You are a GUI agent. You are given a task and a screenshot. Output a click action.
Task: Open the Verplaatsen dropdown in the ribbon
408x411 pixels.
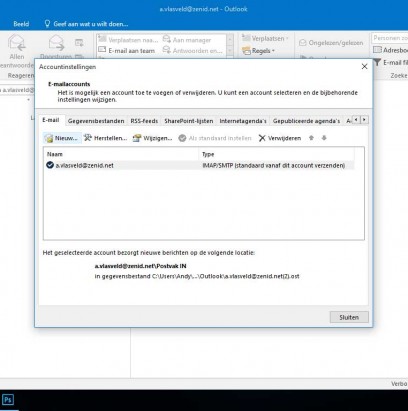[x=266, y=39]
